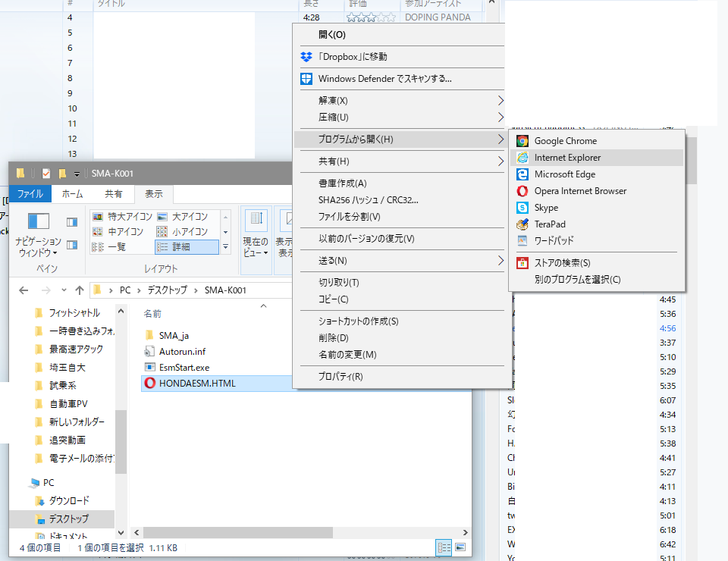Expand the 解凍(X) submenu arrow
The width and height of the screenshot is (728, 561).
pos(500,101)
